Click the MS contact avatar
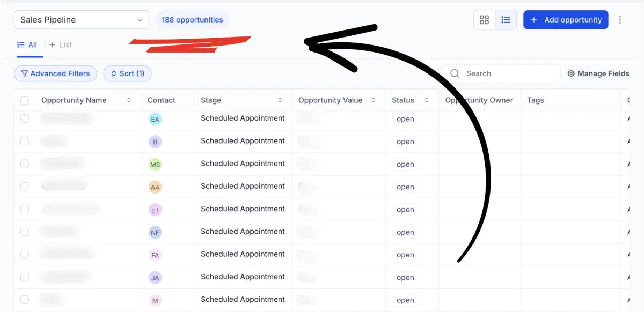The width and height of the screenshot is (644, 312). click(x=155, y=165)
